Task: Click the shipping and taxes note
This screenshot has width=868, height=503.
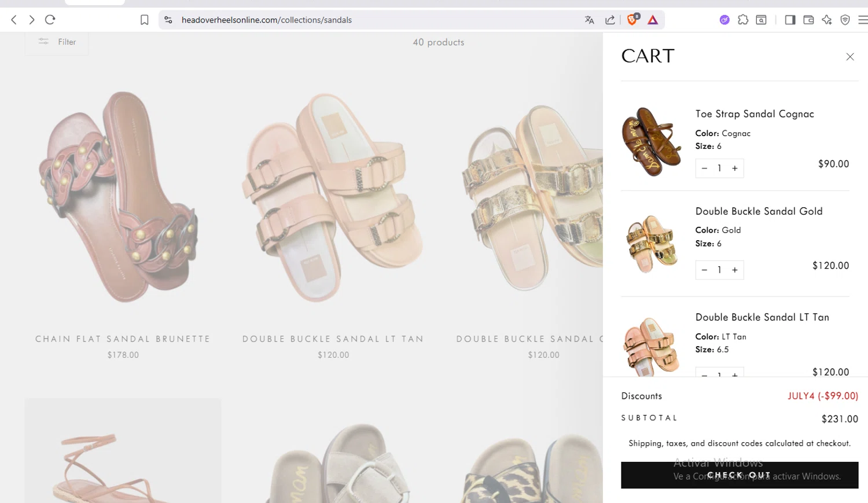Action: tap(740, 443)
